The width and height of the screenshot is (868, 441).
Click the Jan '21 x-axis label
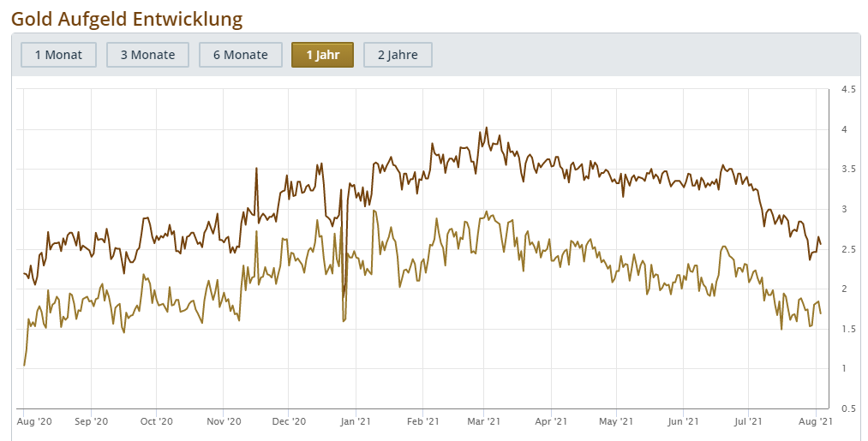click(355, 421)
